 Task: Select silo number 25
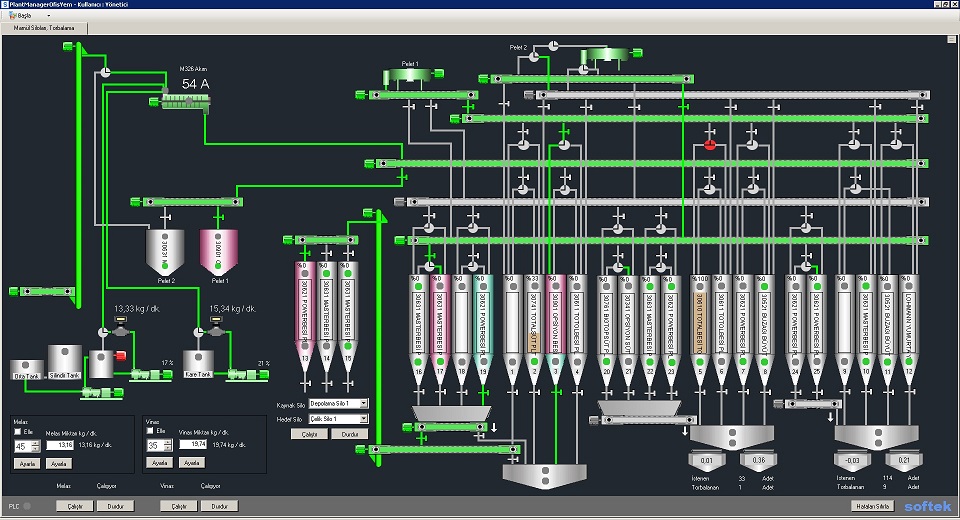816,328
